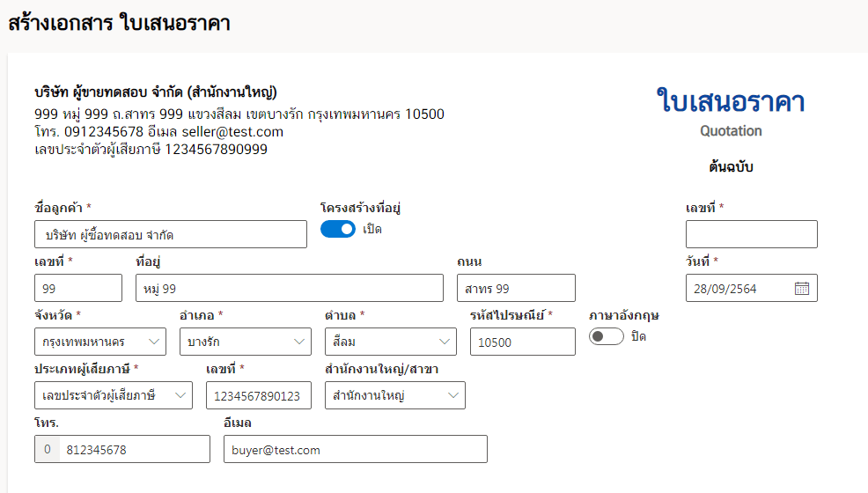
Task: Click the address เลขที่ field containing 99
Action: pos(78,288)
